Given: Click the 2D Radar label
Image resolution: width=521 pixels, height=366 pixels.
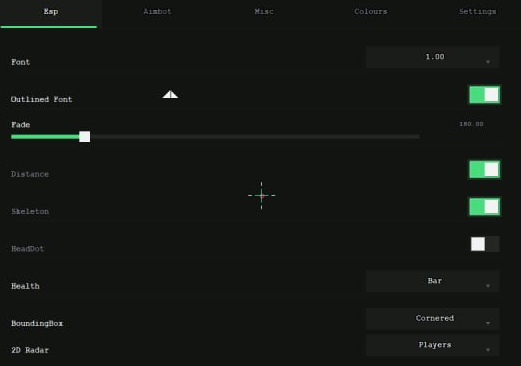Looking at the screenshot, I should pyautogui.click(x=30, y=350).
